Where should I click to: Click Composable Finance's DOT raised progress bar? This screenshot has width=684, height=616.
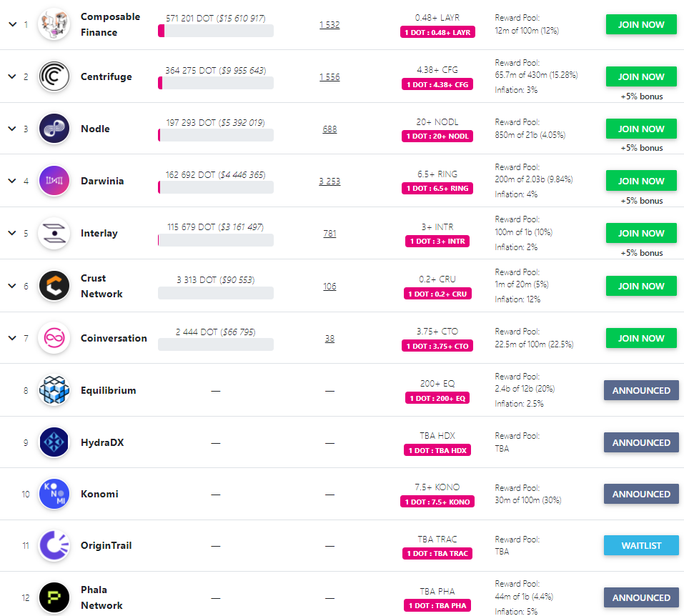(215, 31)
